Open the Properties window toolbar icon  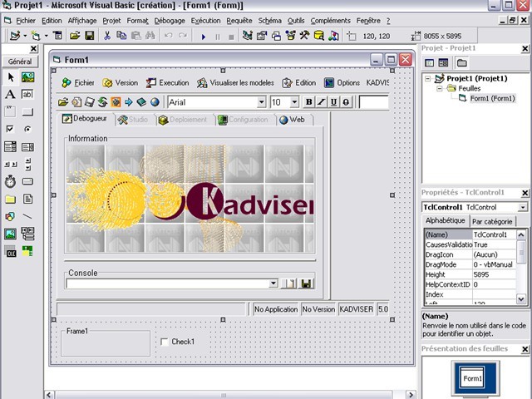click(262, 35)
